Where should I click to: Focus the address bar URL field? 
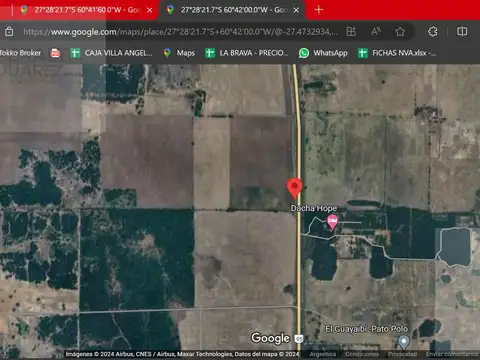[x=180, y=32]
